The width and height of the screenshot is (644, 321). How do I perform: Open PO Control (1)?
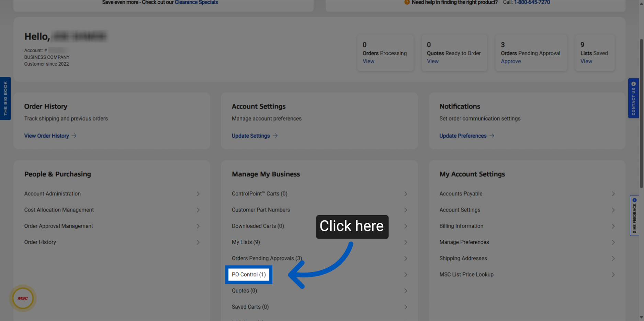[x=249, y=274]
